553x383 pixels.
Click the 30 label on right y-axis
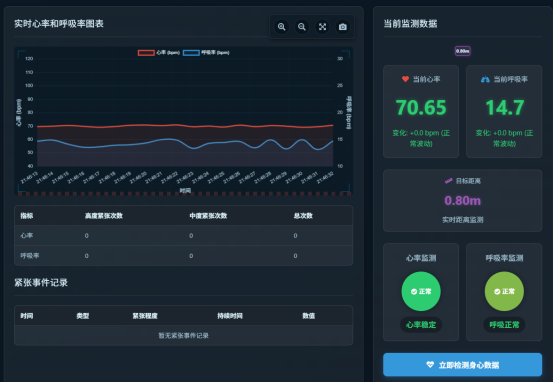pos(340,59)
